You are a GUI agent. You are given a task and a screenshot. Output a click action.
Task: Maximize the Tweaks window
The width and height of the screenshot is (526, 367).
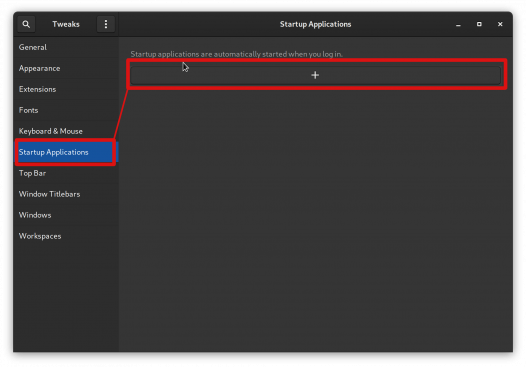pos(479,24)
